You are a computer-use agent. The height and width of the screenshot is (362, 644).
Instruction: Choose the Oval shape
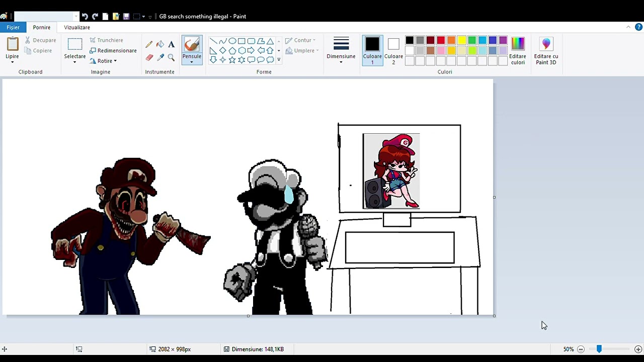(232, 41)
